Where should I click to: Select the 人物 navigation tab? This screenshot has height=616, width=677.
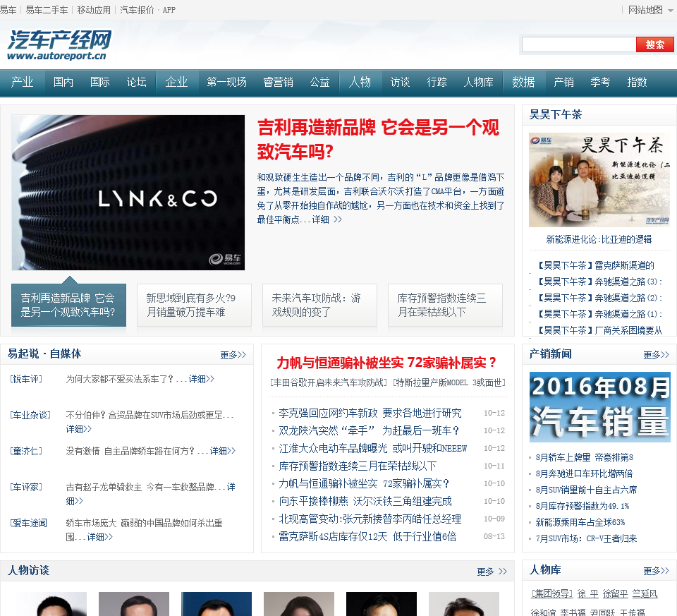[x=360, y=82]
